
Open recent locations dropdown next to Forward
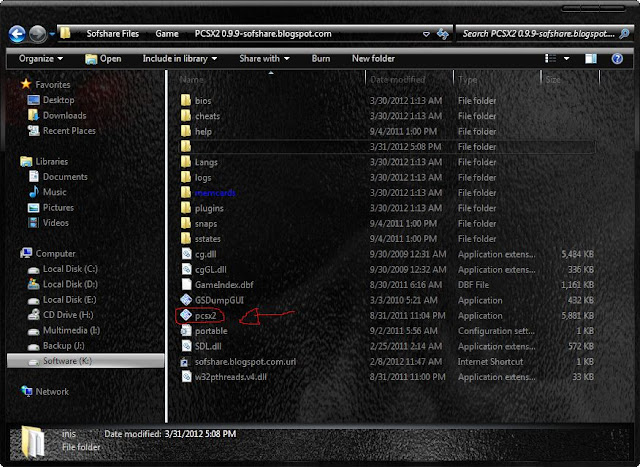click(x=52, y=34)
